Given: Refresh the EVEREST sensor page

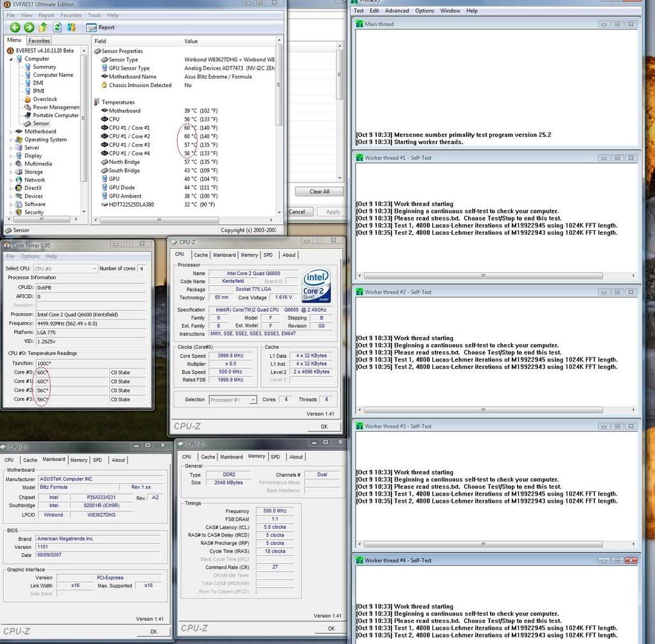Looking at the screenshot, I should [57, 27].
